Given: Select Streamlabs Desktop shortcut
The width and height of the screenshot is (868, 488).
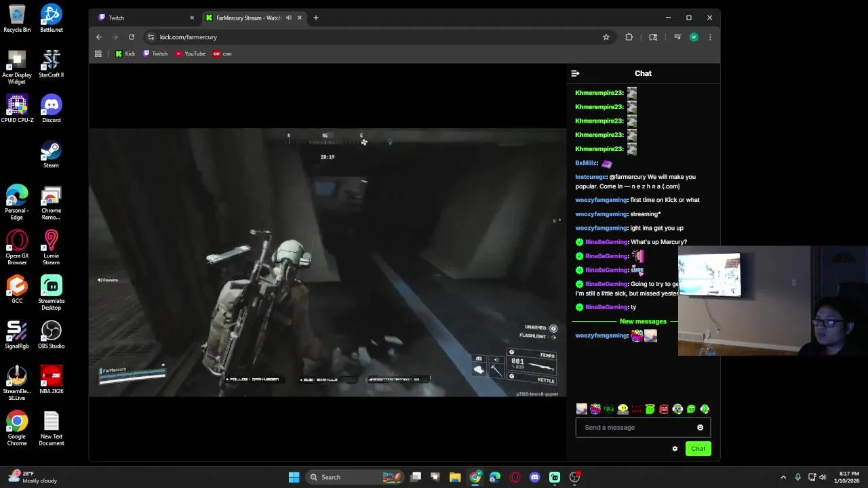Looking at the screenshot, I should pos(52,293).
